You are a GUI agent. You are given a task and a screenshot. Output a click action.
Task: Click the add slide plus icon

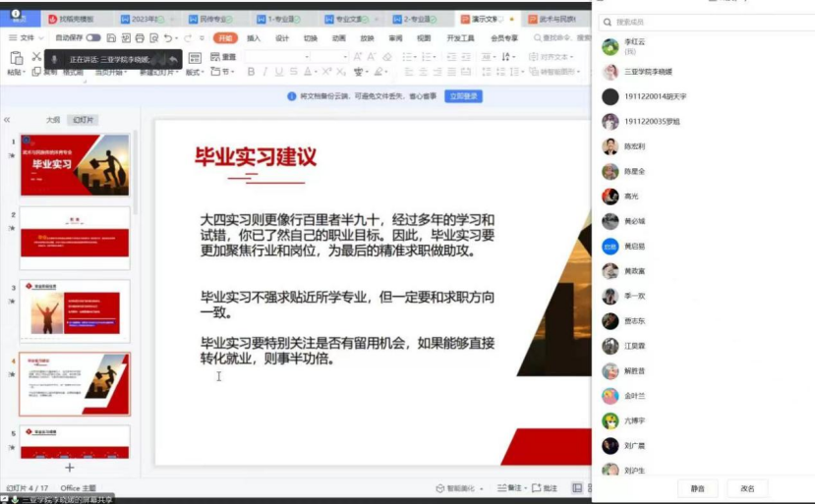coord(69,468)
